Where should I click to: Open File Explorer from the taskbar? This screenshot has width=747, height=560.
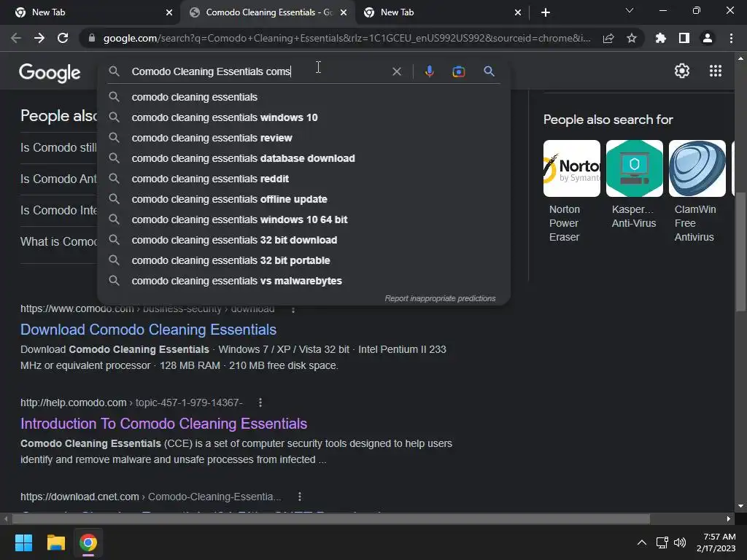point(55,542)
